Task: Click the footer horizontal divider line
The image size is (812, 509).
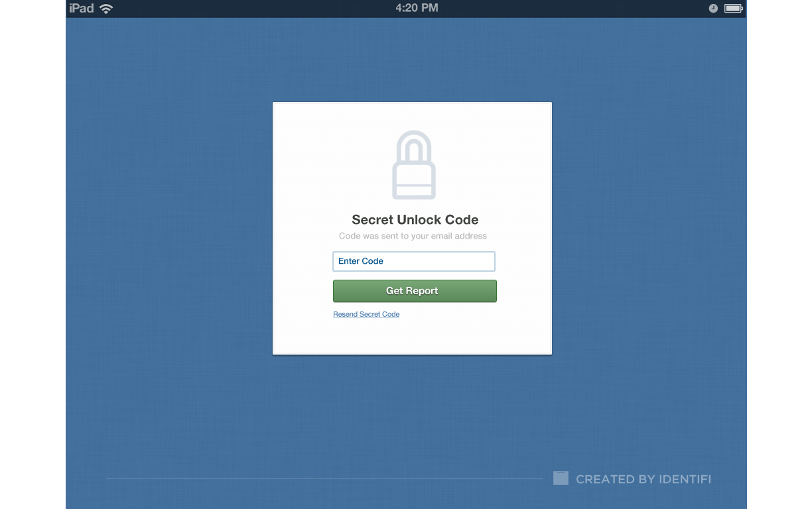Action: [324, 479]
